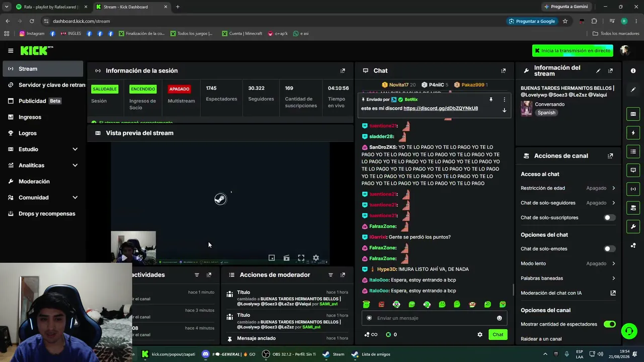
Task: Pop out the Información del stream panel
Action: coord(610,71)
